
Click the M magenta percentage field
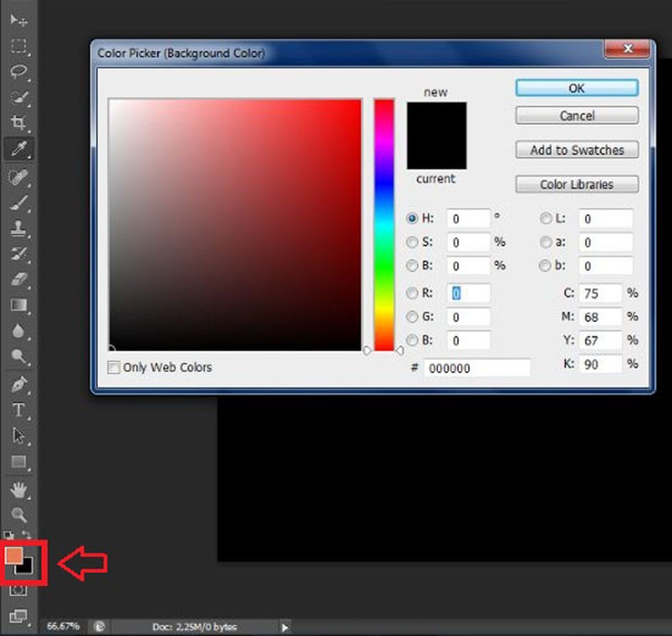(600, 317)
